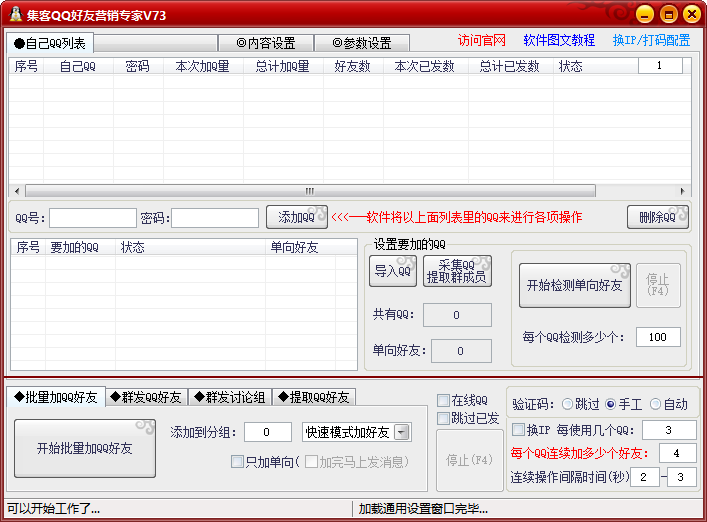
Task: Click the 可以开始工作了 status bar text
Action: (53, 509)
